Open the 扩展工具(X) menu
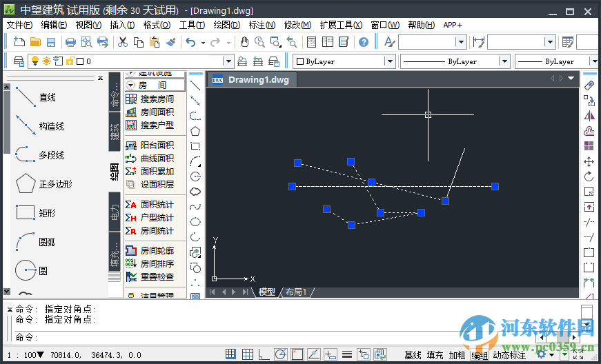This screenshot has height=364, width=601. [x=341, y=26]
